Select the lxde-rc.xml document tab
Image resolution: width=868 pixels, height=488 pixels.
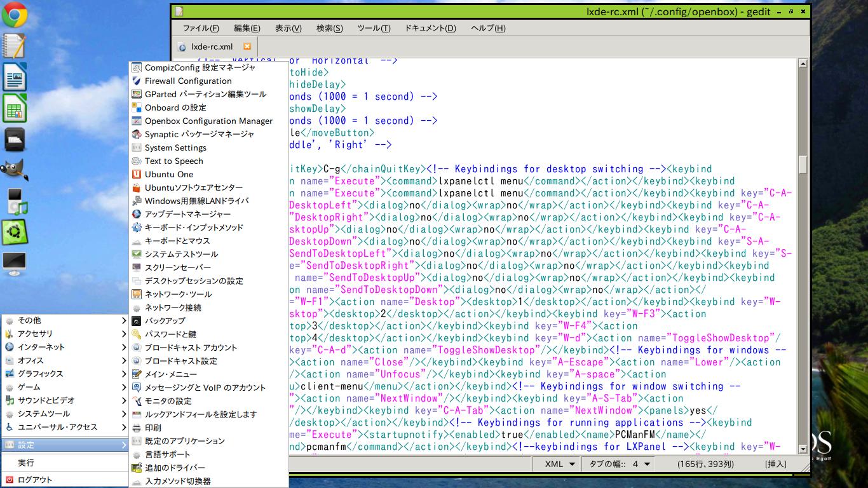(212, 46)
